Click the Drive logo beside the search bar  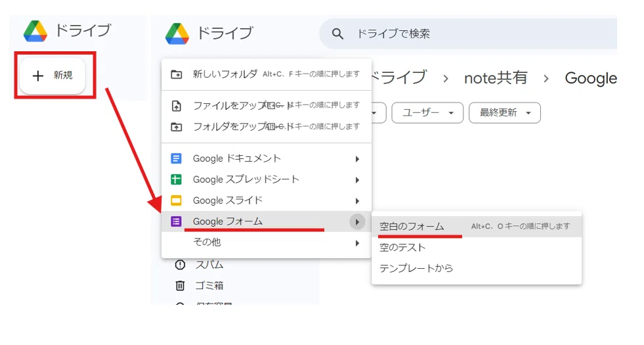(177, 34)
